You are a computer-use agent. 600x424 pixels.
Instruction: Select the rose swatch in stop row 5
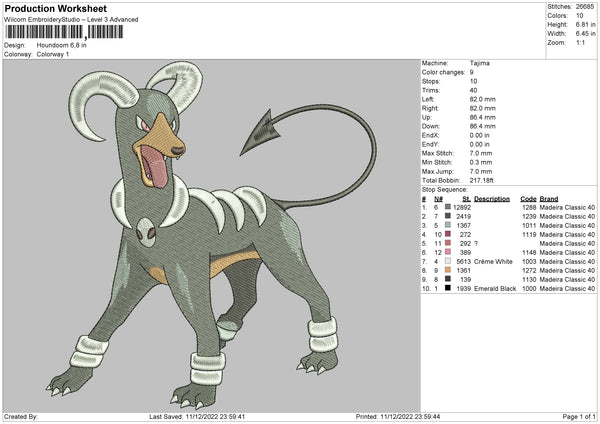(x=447, y=243)
